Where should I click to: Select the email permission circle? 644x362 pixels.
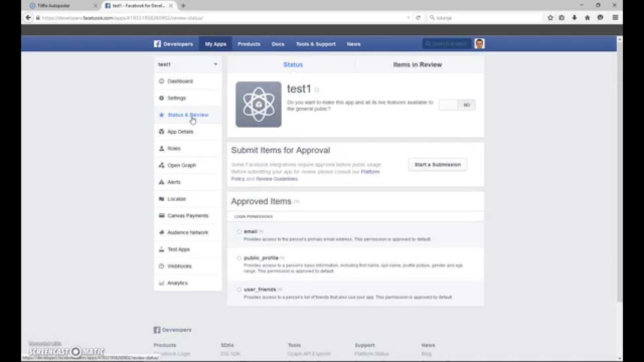coord(239,232)
